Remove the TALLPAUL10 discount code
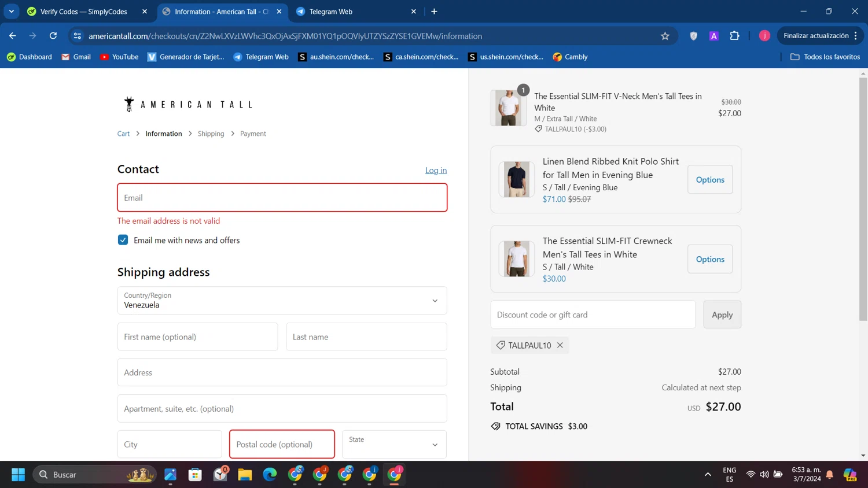The image size is (868, 488). pos(560,345)
